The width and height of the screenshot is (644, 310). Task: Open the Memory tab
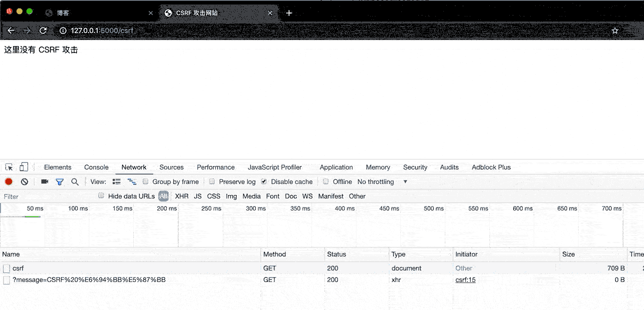click(x=378, y=167)
